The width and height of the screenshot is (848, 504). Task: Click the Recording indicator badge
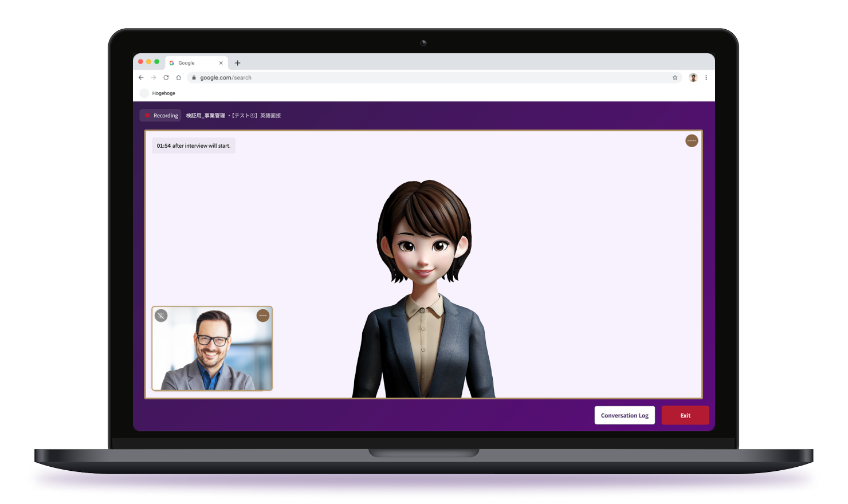tap(160, 116)
